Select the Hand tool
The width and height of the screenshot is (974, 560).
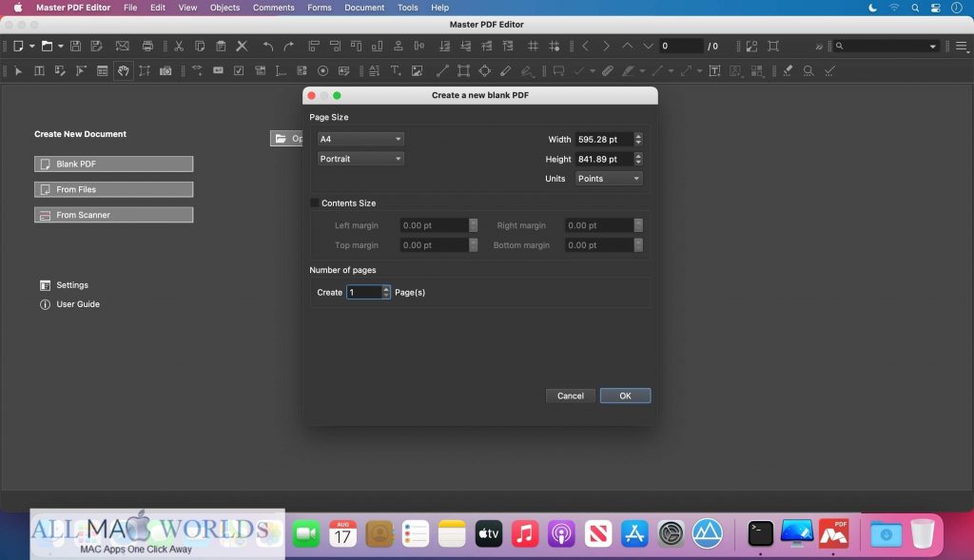pos(123,70)
